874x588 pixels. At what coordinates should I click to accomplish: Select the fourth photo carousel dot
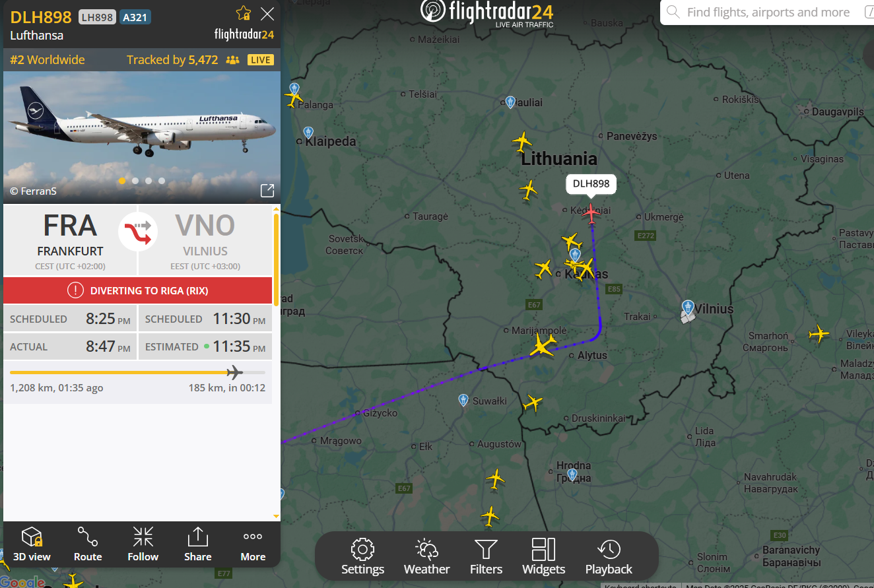click(162, 181)
